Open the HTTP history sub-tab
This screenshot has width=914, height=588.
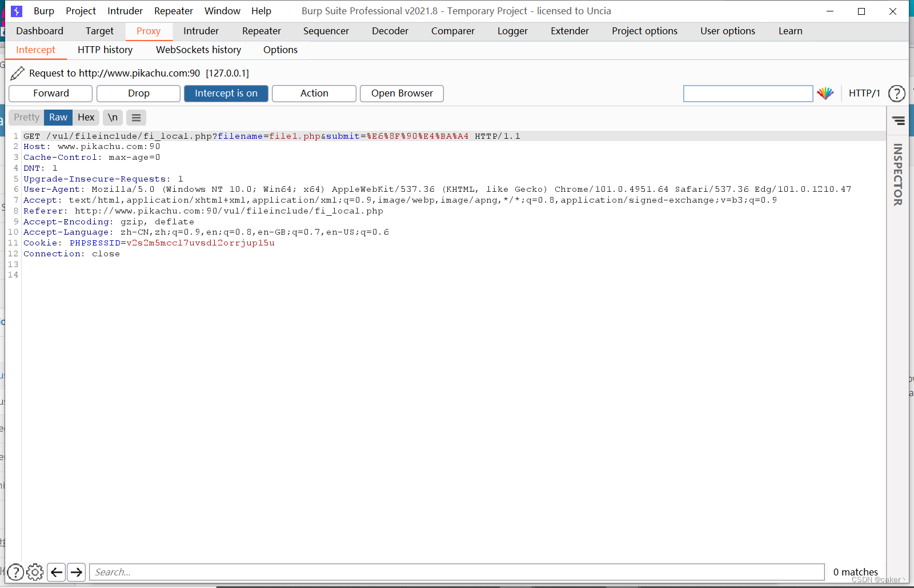(x=105, y=50)
